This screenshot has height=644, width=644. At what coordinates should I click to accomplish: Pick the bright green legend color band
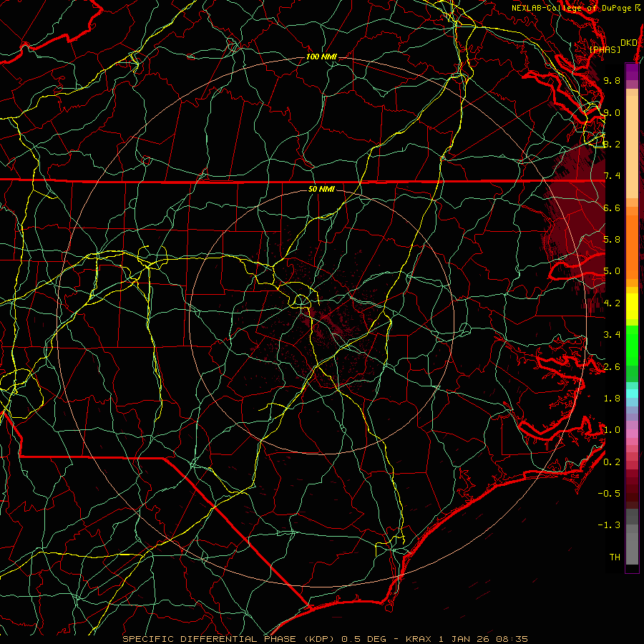click(632, 345)
